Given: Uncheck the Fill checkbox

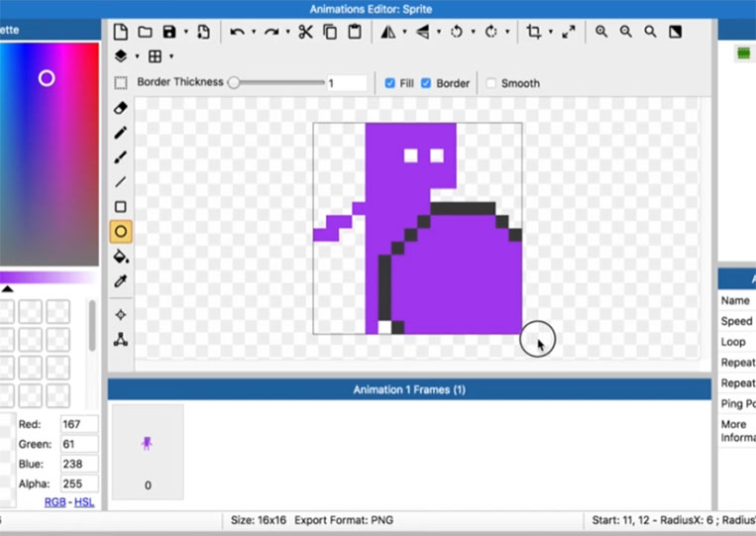Looking at the screenshot, I should (x=389, y=83).
